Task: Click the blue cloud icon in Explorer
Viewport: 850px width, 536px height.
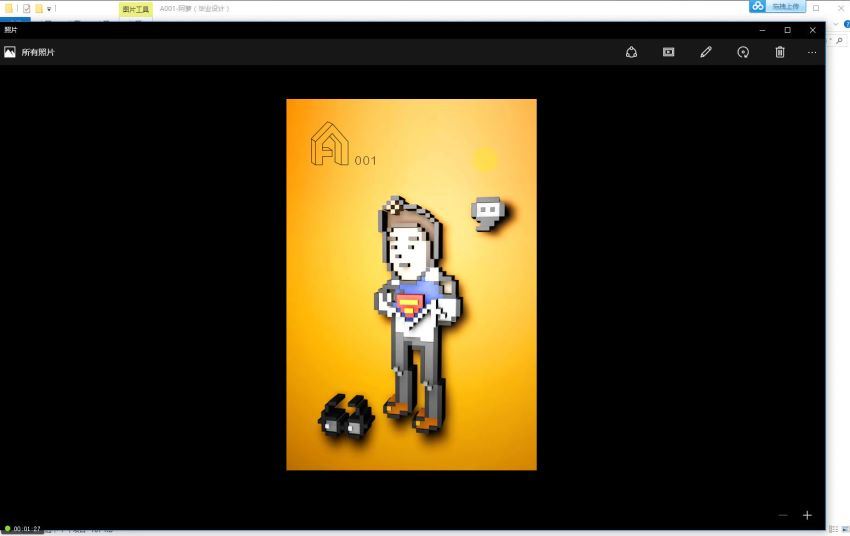Action: pyautogui.click(x=758, y=6)
